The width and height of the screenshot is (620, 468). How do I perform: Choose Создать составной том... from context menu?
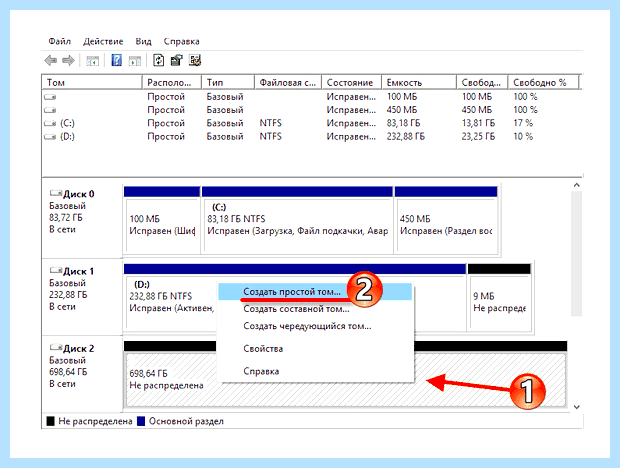pyautogui.click(x=315, y=309)
